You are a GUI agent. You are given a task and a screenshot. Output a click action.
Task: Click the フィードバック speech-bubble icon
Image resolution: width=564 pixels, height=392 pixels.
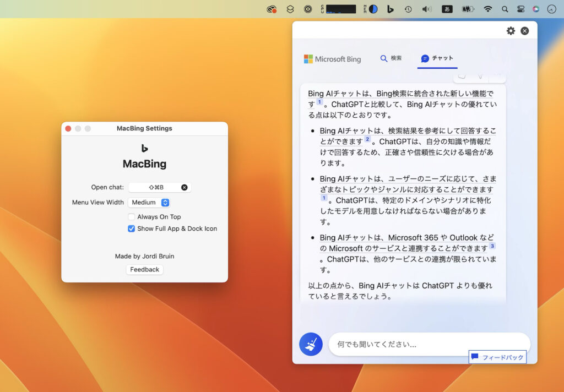point(475,357)
